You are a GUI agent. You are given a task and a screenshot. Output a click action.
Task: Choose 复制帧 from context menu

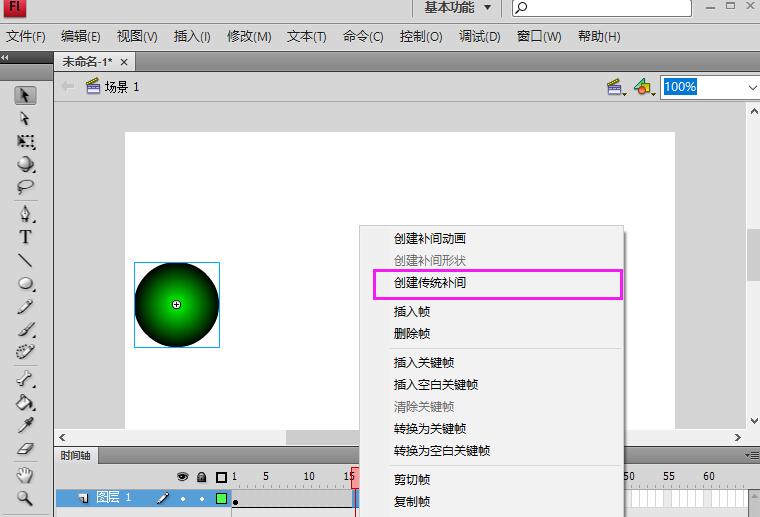(x=491, y=502)
